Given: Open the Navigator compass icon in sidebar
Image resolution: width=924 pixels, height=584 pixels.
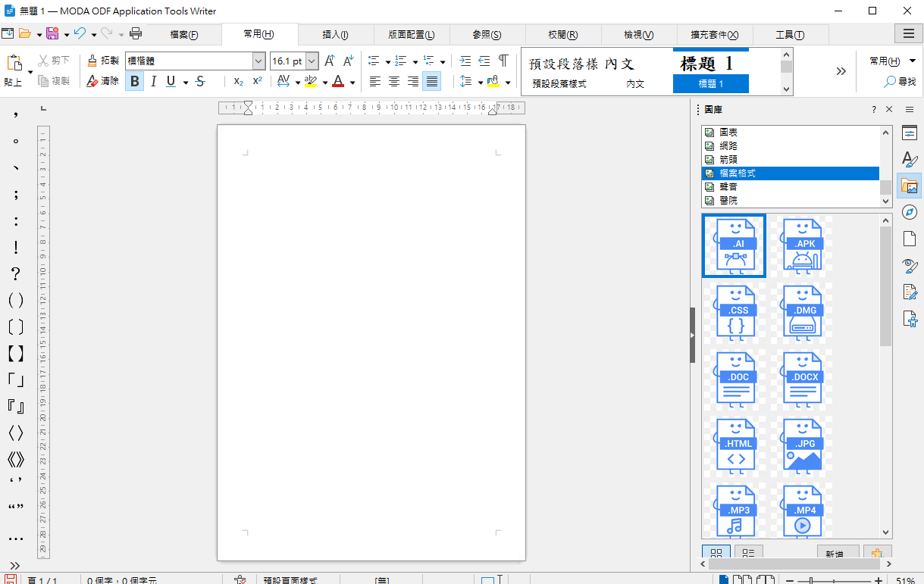Looking at the screenshot, I should (x=910, y=212).
